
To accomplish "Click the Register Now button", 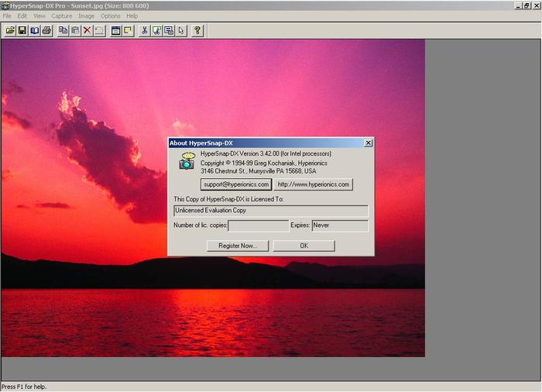I will tap(238, 246).
